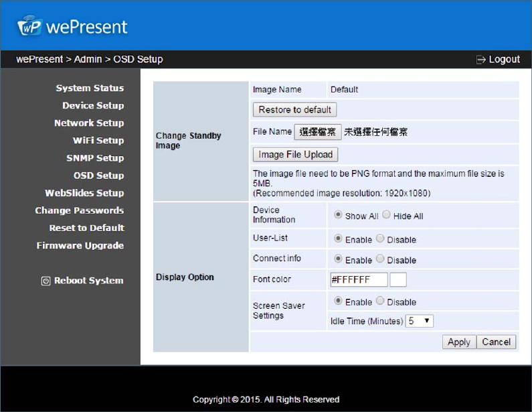Click the Cancel button
This screenshot has width=532, height=412.
(x=497, y=342)
